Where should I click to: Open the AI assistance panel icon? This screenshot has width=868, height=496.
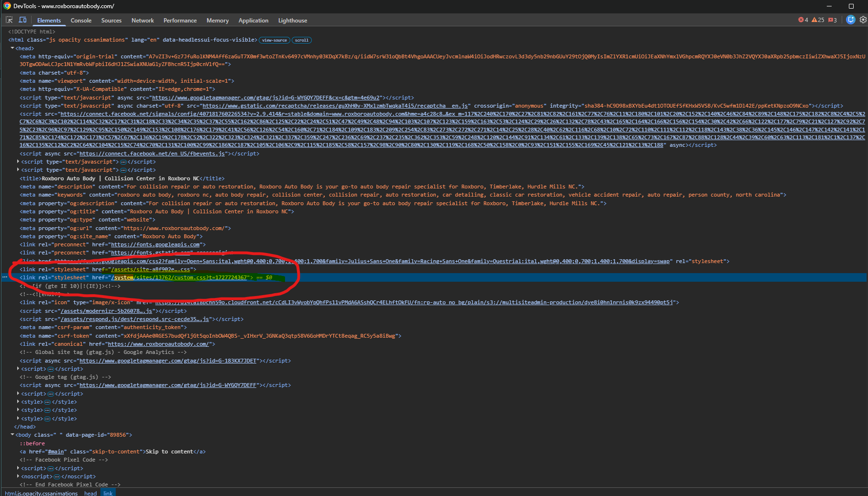point(850,20)
